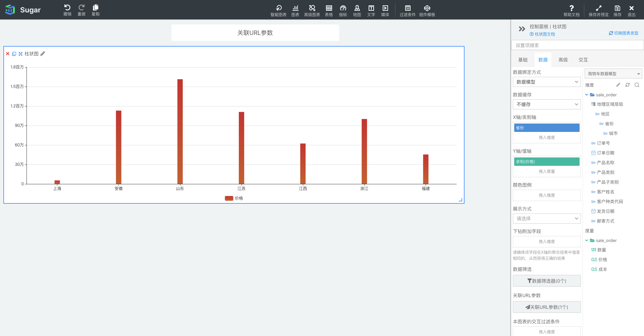Click the 安徽 bar in chart

(119, 147)
